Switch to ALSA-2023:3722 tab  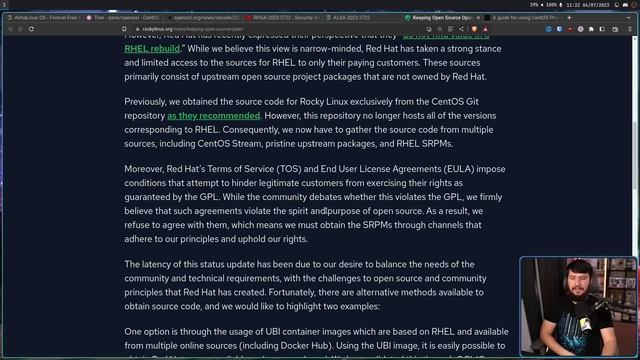tap(362, 18)
